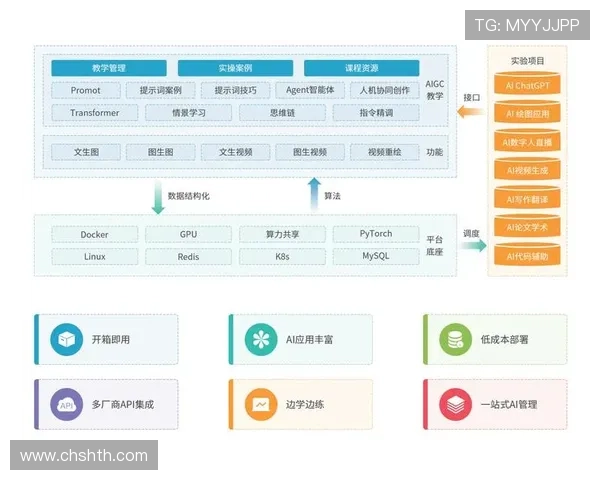600x480 pixels.
Task: Select the 视频重绘 function box
Action: (x=385, y=152)
